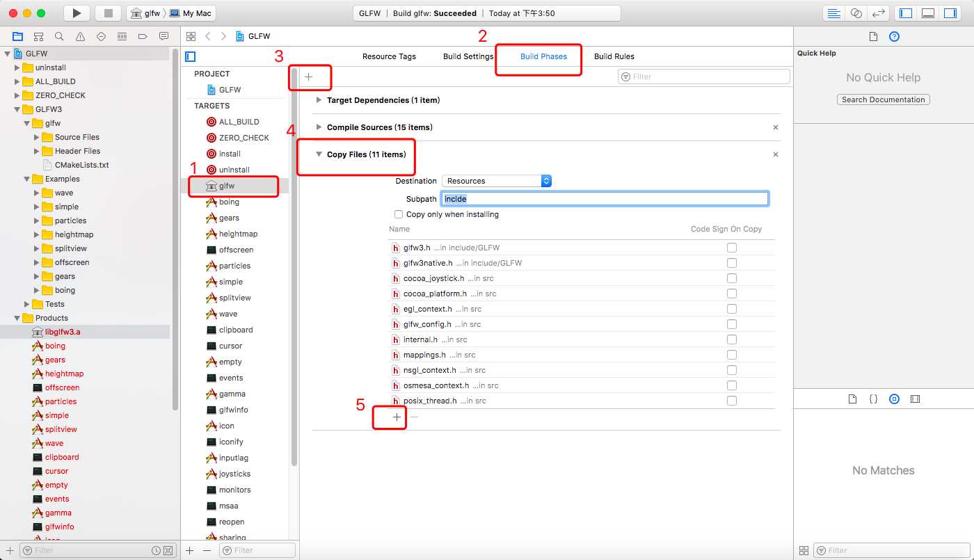974x560 pixels.
Task: Collapse the GLFW3 group
Action: coord(17,109)
